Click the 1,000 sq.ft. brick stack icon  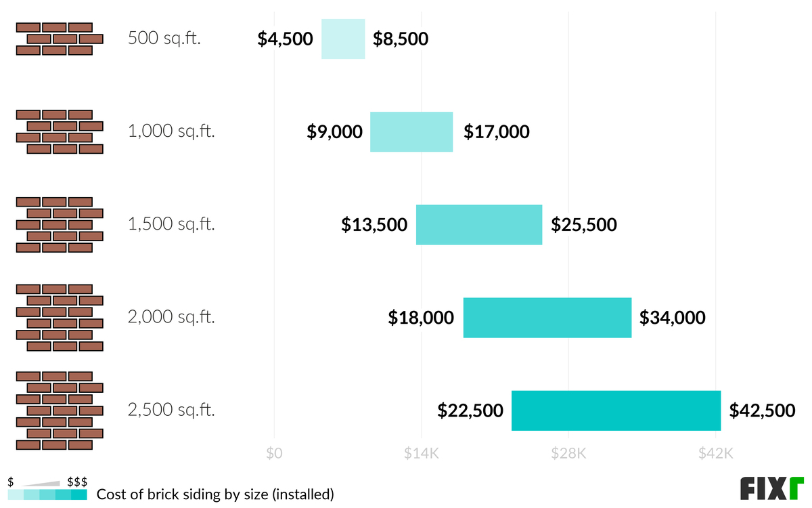[59, 131]
